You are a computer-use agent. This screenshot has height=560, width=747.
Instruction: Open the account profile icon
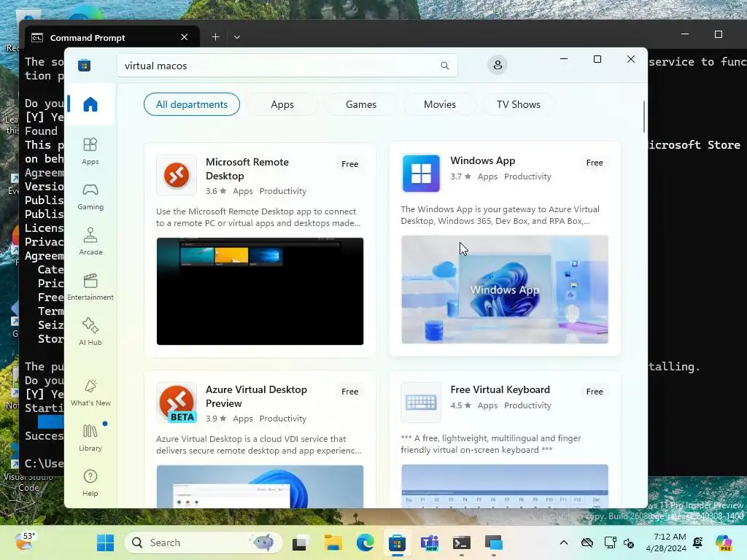click(498, 65)
